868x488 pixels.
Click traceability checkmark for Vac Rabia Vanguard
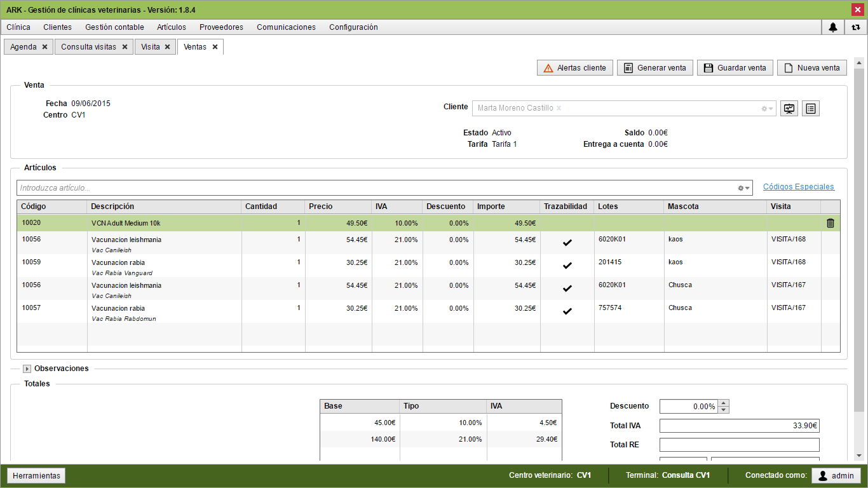click(567, 266)
